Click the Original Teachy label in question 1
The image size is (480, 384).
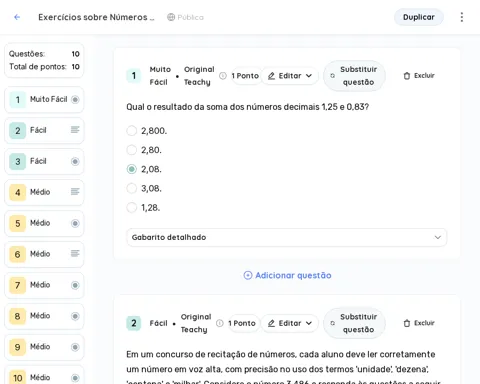(199, 76)
